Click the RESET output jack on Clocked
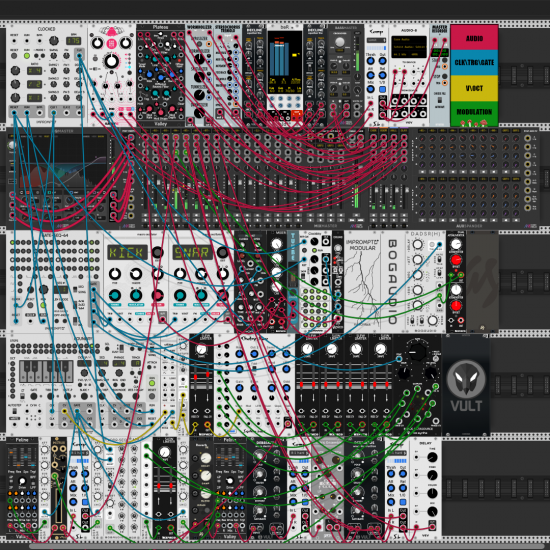The height and width of the screenshot is (550, 550). (x=14, y=113)
